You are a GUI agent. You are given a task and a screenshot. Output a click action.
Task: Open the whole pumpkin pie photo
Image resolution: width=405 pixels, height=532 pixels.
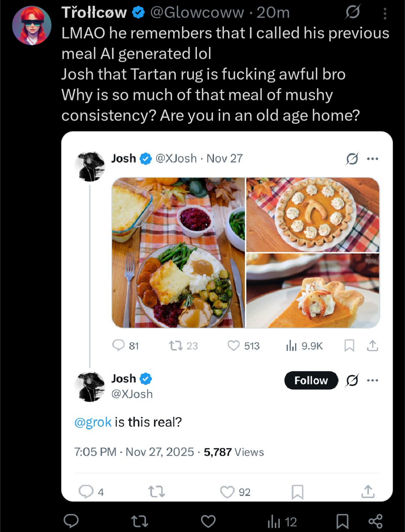(313, 215)
